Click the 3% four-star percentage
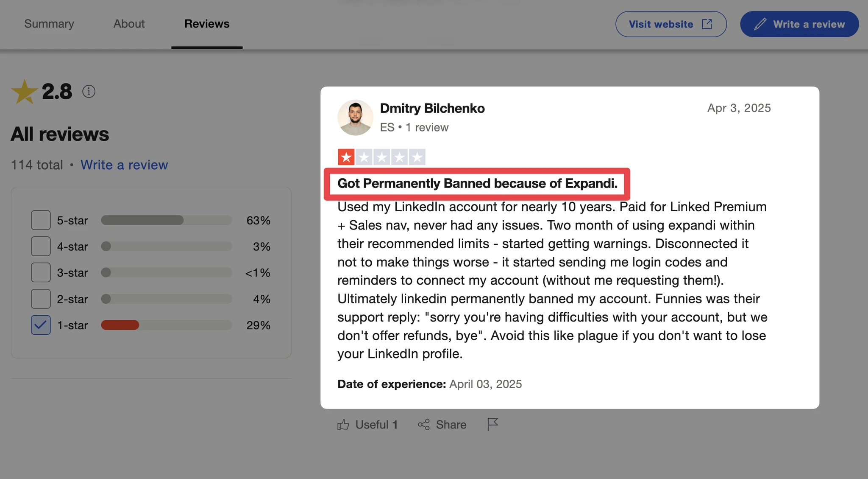Viewport: 868px width, 479px height. pyautogui.click(x=262, y=247)
